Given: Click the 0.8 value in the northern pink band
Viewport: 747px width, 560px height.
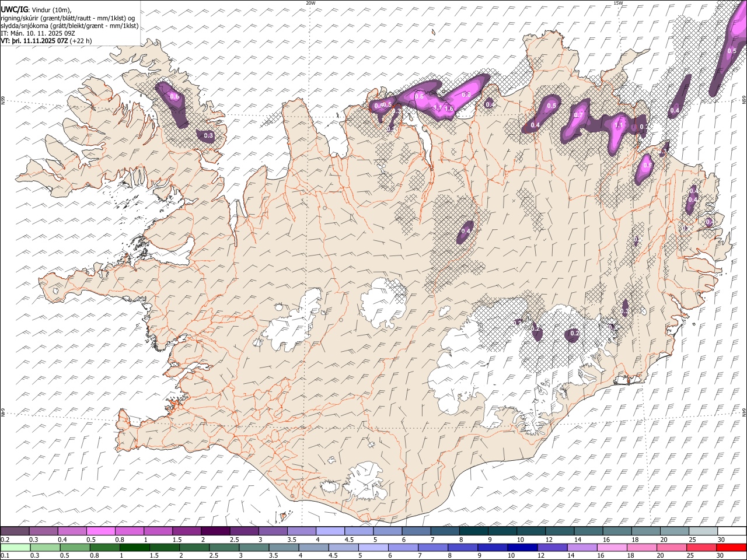Looking at the screenshot, I should point(466,94).
